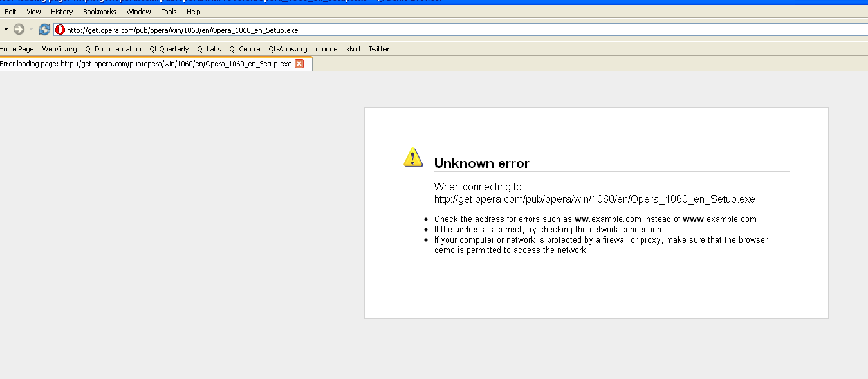Open the forward history dropdown arrow
The height and width of the screenshot is (379, 868).
pyautogui.click(x=31, y=30)
